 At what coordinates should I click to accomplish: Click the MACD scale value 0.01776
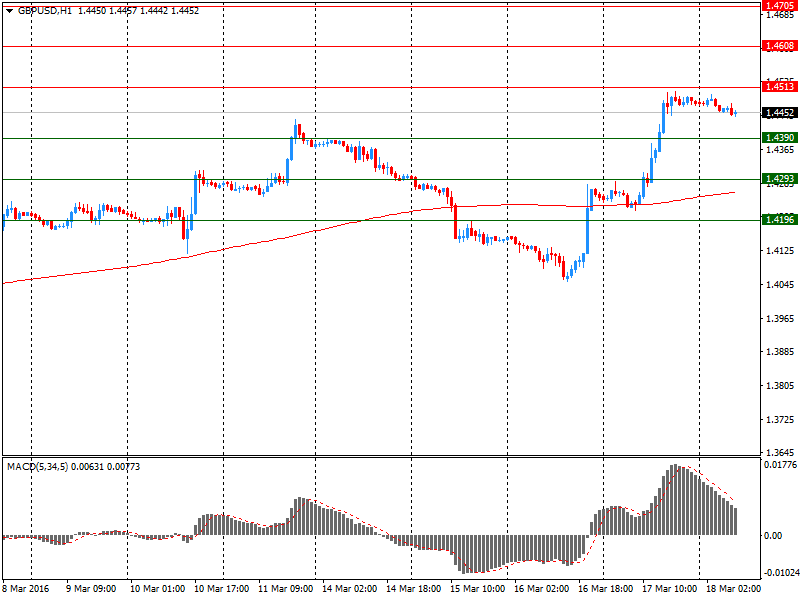coord(781,464)
